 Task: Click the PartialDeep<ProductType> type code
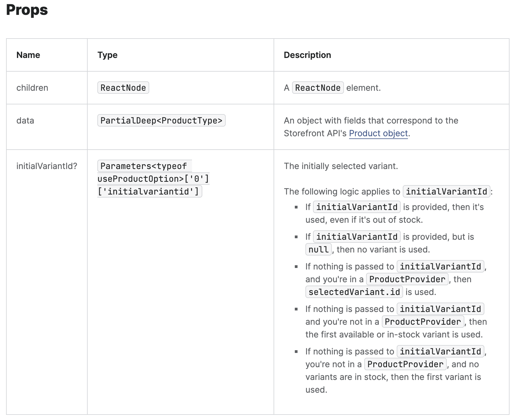coord(161,120)
